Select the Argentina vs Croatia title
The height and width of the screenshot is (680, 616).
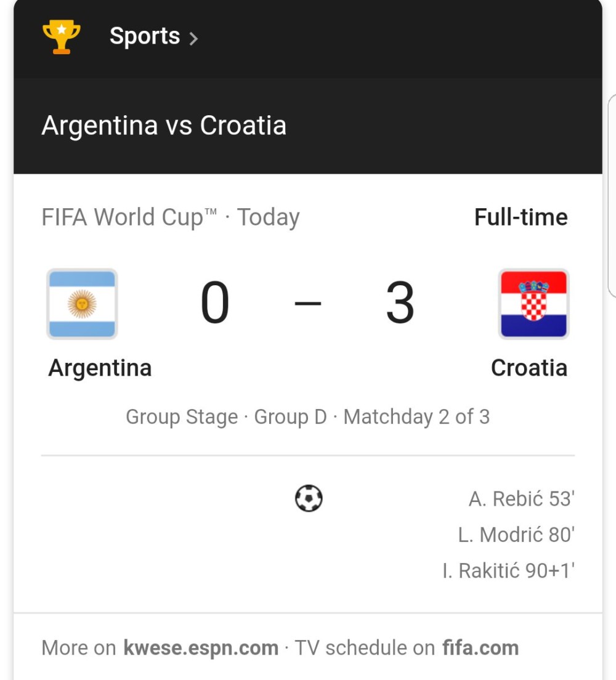click(x=164, y=126)
